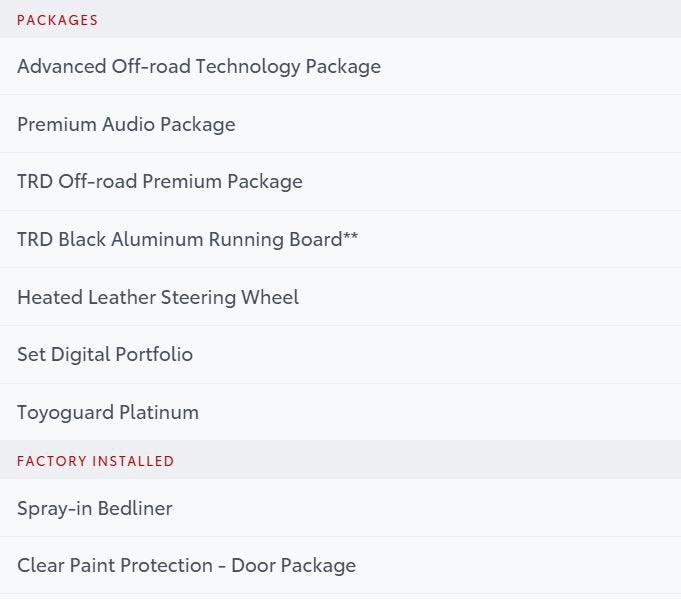Click the FACTORY INSTALLED section header
Viewport: 681px width, 599px height.
pyautogui.click(x=96, y=461)
